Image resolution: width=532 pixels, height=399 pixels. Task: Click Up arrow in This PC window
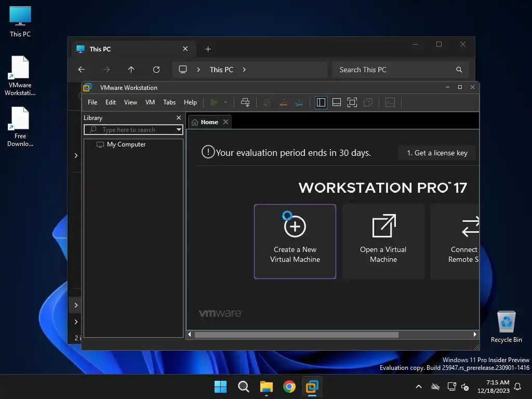[x=131, y=70]
